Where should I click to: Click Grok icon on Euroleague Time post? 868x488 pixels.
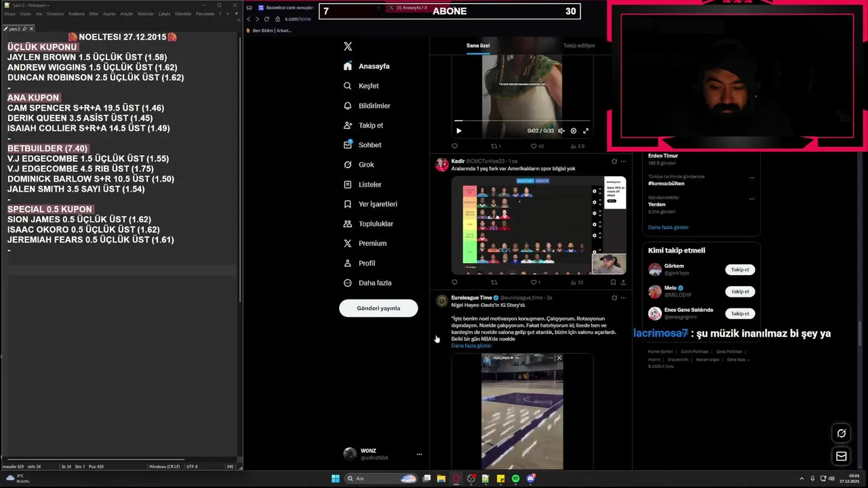pos(614,298)
